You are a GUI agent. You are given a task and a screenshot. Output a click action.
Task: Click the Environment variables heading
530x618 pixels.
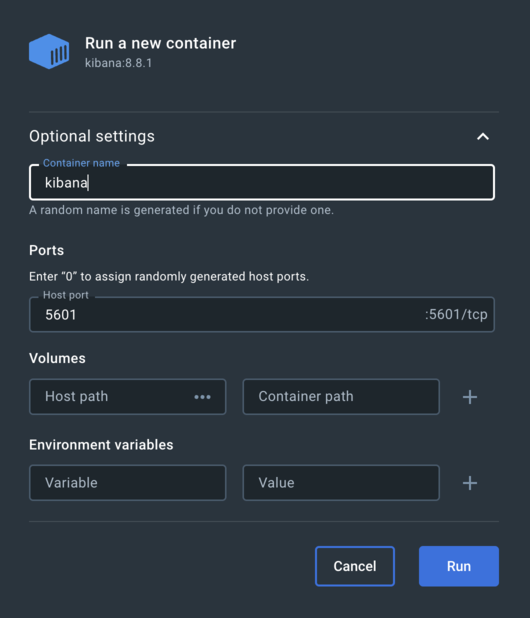point(101,445)
